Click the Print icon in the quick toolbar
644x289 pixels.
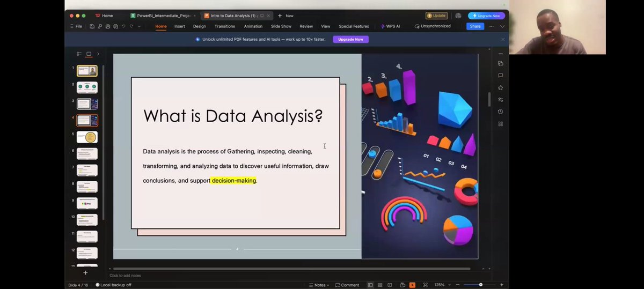pos(108,26)
